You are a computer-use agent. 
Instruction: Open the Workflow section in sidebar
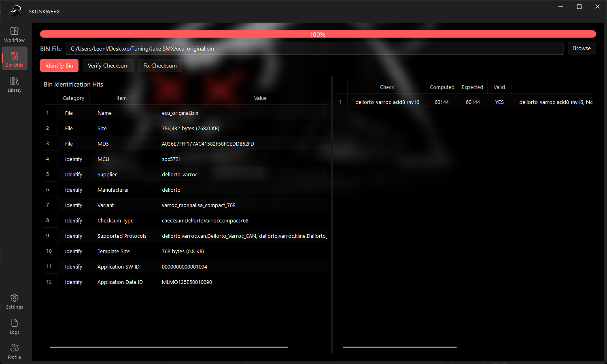click(15, 34)
